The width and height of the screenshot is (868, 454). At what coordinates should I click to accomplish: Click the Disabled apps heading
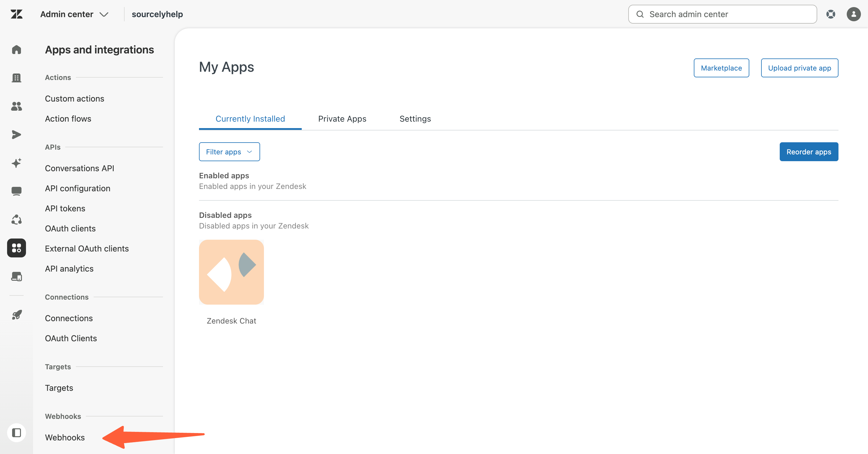point(225,215)
